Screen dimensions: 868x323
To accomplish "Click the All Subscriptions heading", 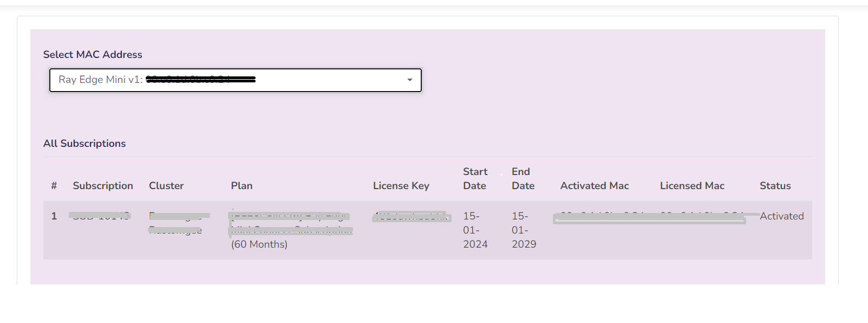I will click(x=84, y=144).
